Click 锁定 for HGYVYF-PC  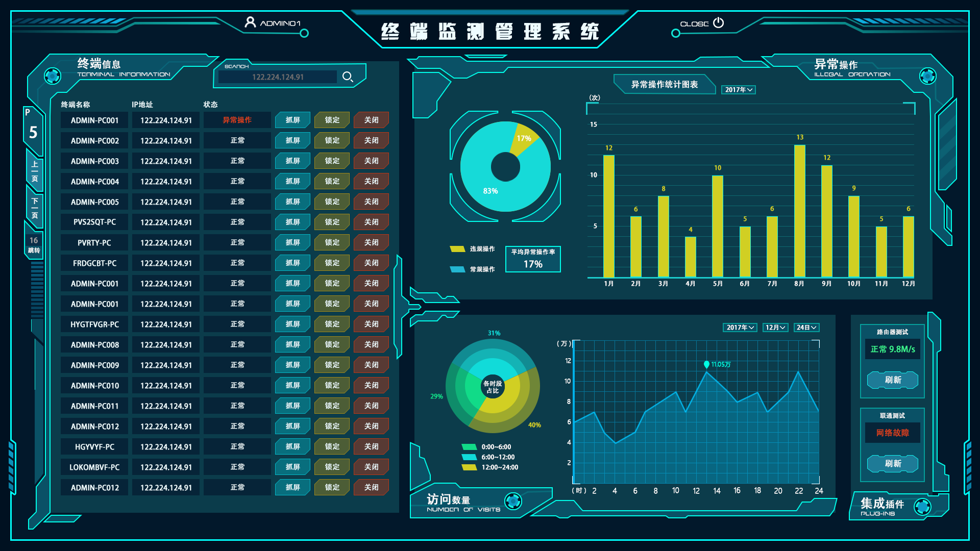(332, 447)
